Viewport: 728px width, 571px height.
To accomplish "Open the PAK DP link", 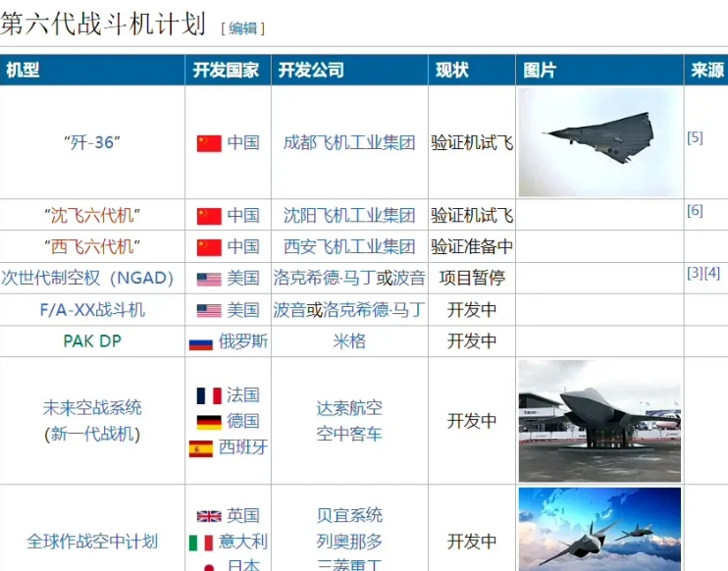I will 92,341.
